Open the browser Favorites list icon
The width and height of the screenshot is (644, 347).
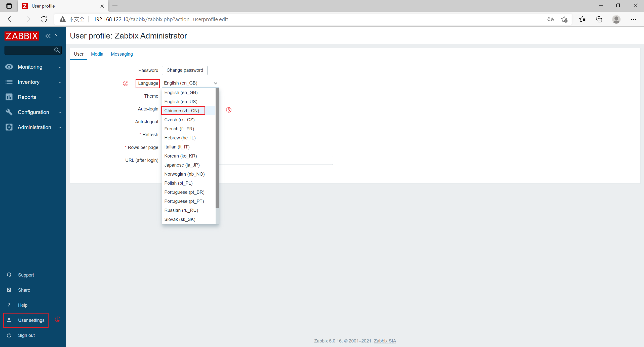[x=582, y=19]
